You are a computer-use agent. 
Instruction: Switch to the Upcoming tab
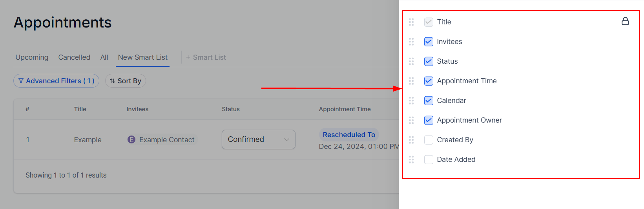tap(32, 57)
